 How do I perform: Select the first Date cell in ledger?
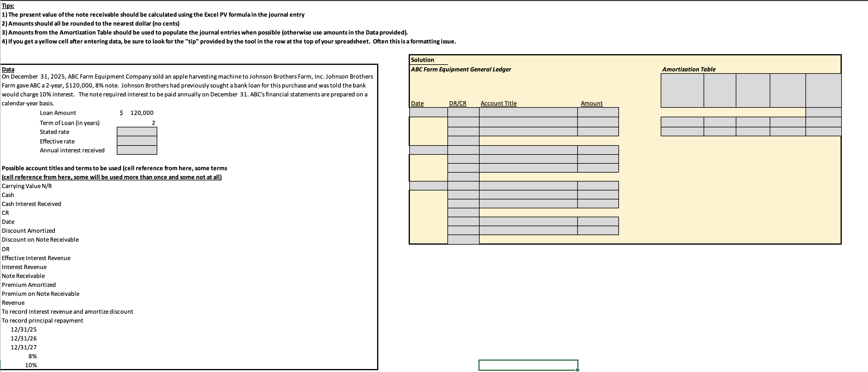[x=428, y=112]
